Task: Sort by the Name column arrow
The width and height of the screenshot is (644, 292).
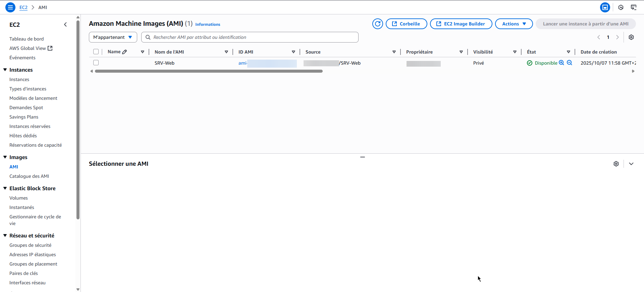Action: tap(143, 52)
